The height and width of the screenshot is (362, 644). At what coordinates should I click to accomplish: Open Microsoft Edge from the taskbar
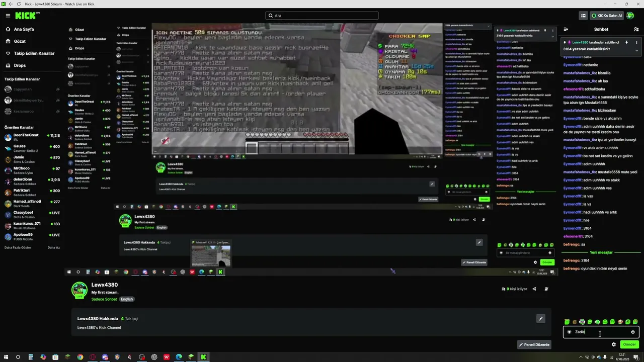(x=179, y=357)
